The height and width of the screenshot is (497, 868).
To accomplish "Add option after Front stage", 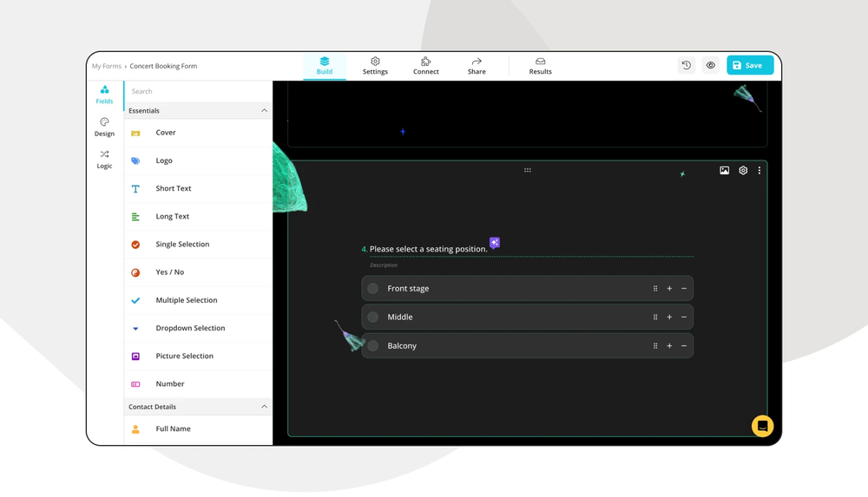I will (669, 289).
